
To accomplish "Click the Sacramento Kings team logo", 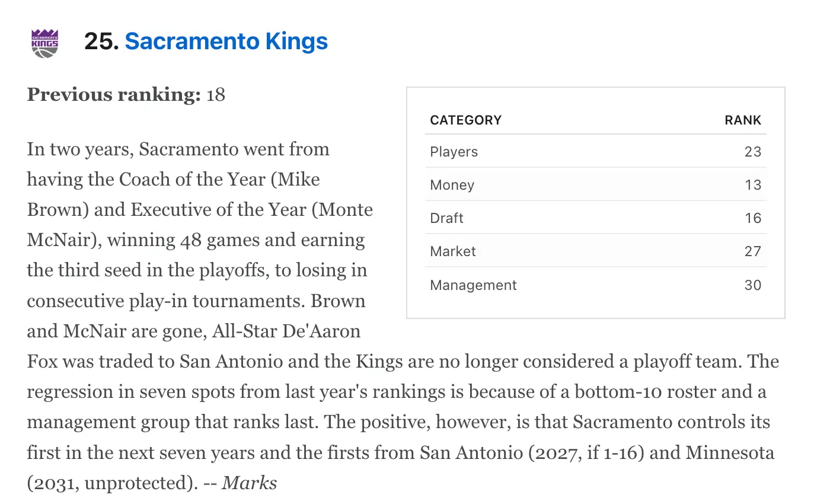I will pos(45,43).
